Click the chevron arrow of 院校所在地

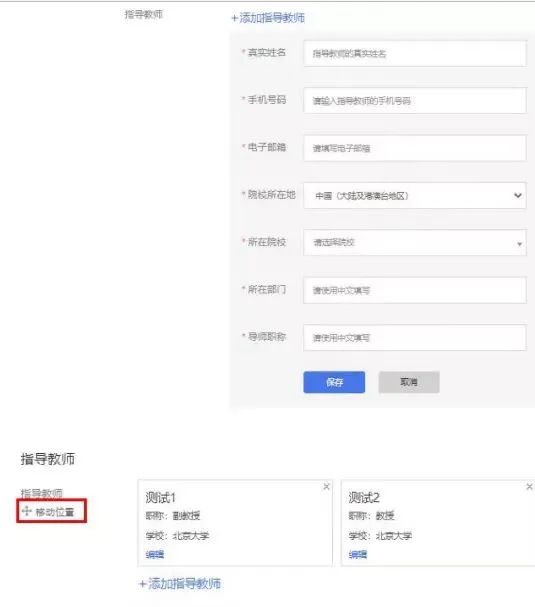pos(518,195)
